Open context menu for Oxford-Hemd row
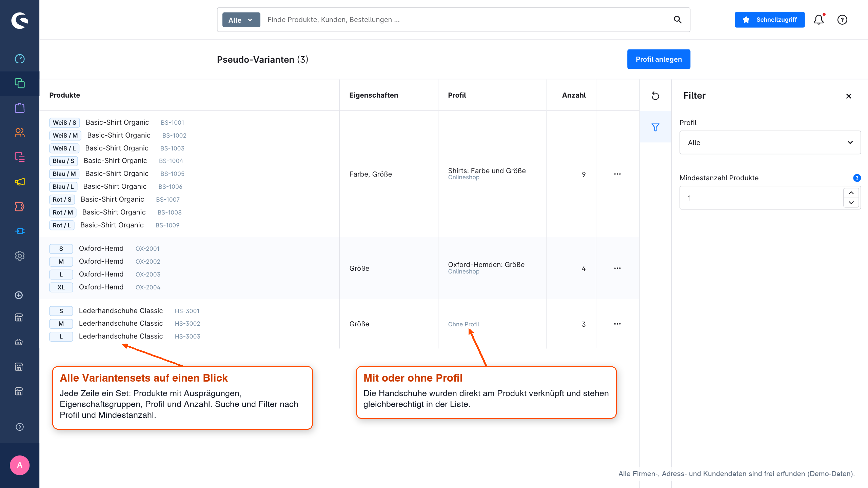This screenshot has width=868, height=488. tap(617, 268)
